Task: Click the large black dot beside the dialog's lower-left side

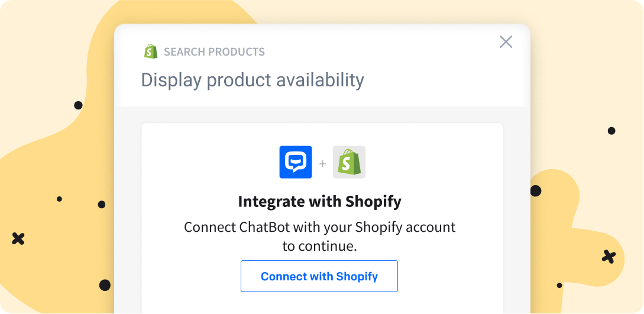Action: pyautogui.click(x=105, y=285)
